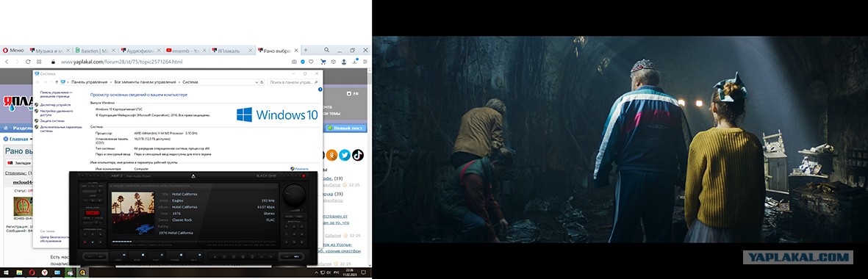
Task: Open the AIMP taskbar icon
Action: click(82, 272)
